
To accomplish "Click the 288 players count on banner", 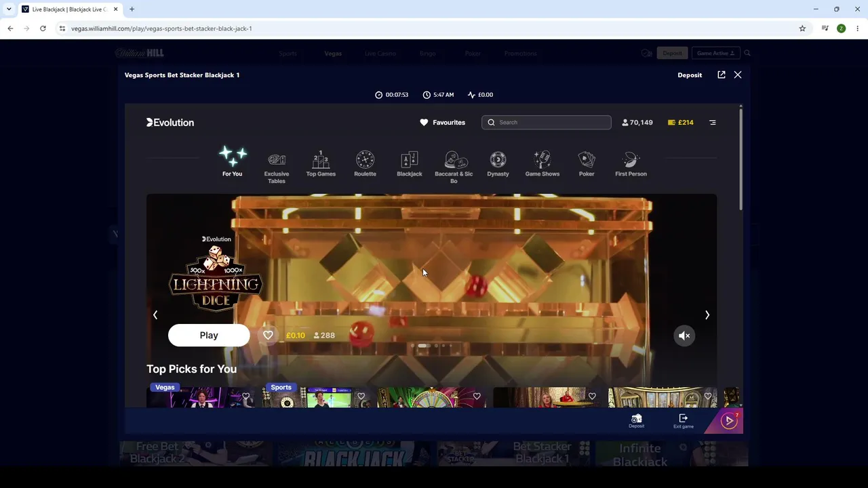I will (x=324, y=335).
